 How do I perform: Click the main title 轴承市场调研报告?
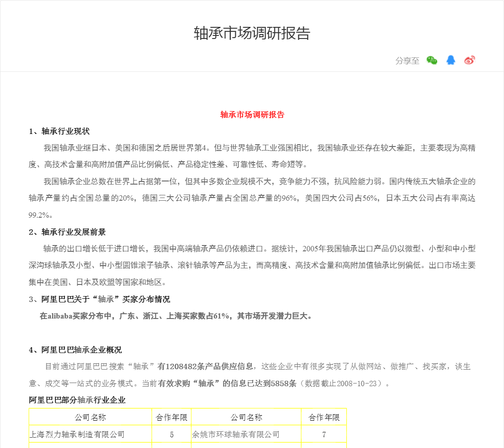(252, 33)
